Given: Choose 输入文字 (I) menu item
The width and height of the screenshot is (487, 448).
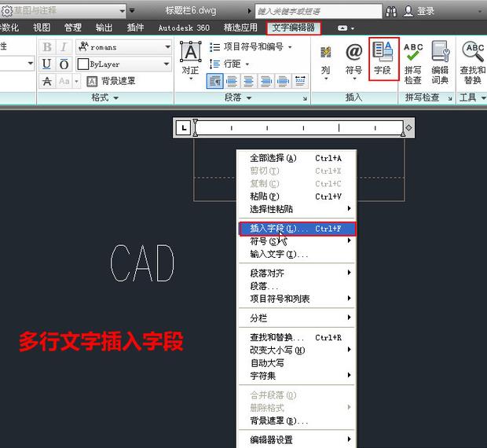Looking at the screenshot, I should click(297, 254).
